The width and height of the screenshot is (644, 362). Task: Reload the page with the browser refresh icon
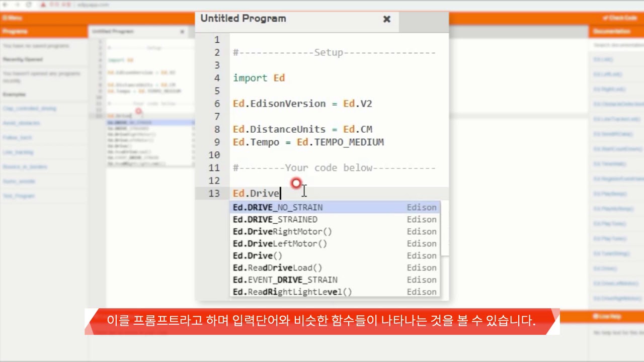pos(29,5)
